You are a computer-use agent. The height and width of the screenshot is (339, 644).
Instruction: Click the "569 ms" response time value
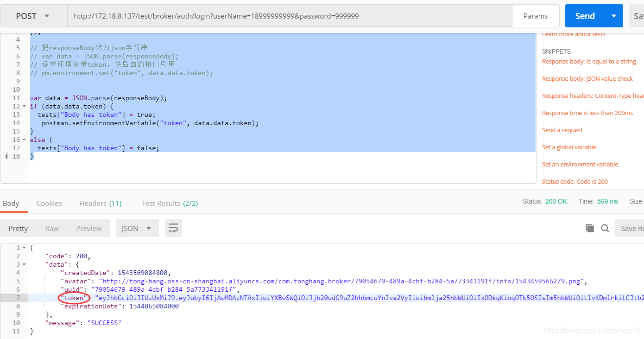pyautogui.click(x=607, y=201)
